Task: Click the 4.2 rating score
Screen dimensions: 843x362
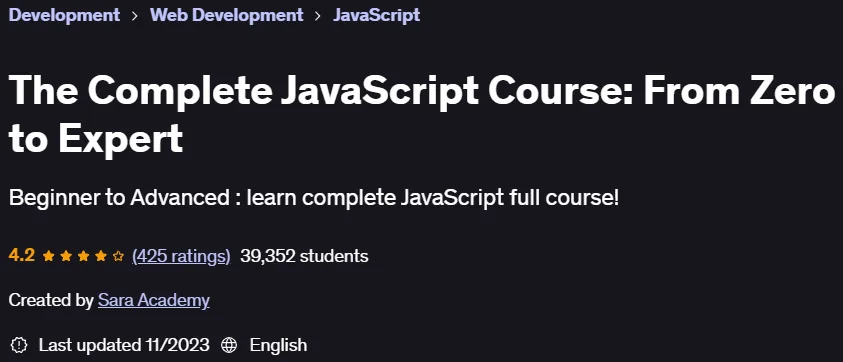Action: tap(22, 255)
